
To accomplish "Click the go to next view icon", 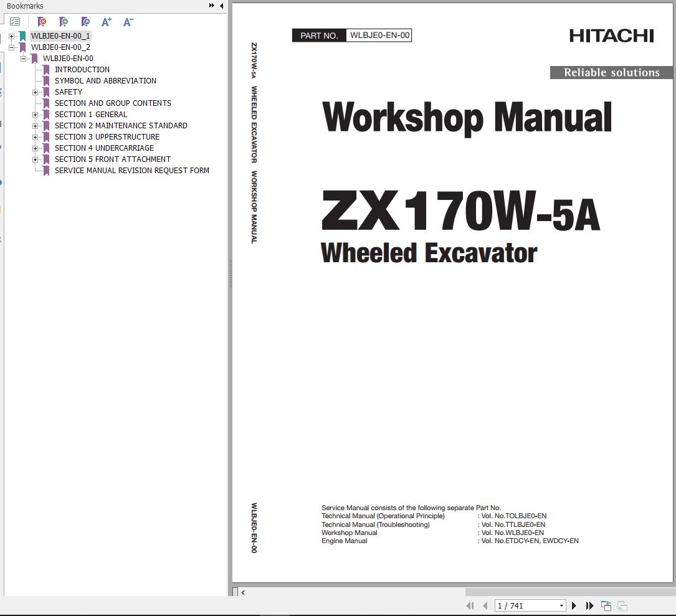I will (x=622, y=605).
